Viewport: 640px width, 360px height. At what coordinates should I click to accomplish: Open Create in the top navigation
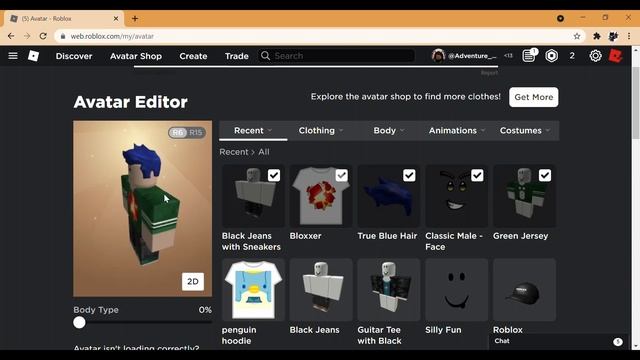[x=193, y=56]
